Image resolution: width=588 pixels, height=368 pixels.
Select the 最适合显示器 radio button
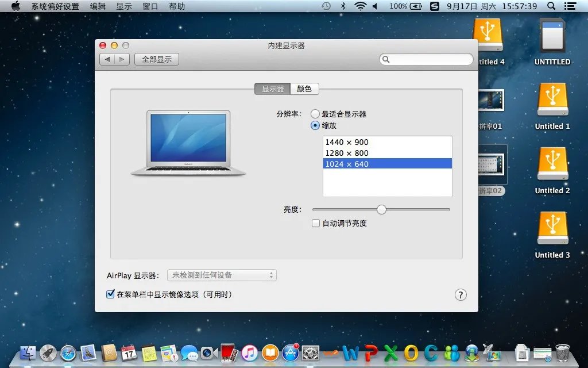[x=315, y=114]
